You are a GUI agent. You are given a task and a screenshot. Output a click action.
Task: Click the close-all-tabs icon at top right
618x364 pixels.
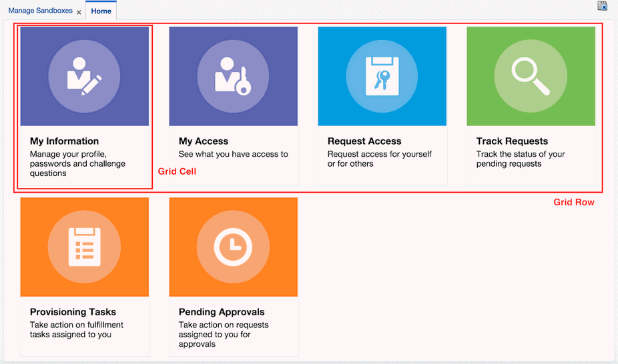tap(602, 6)
